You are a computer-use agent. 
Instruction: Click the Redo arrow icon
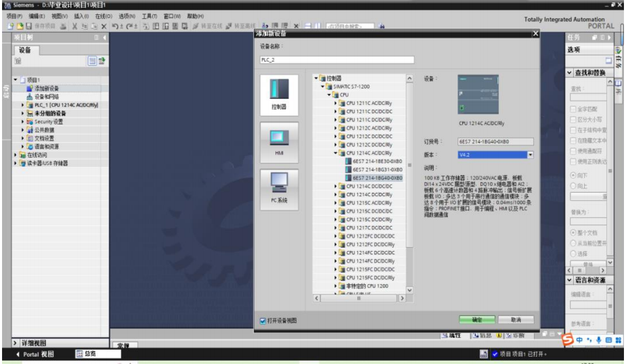(130, 26)
